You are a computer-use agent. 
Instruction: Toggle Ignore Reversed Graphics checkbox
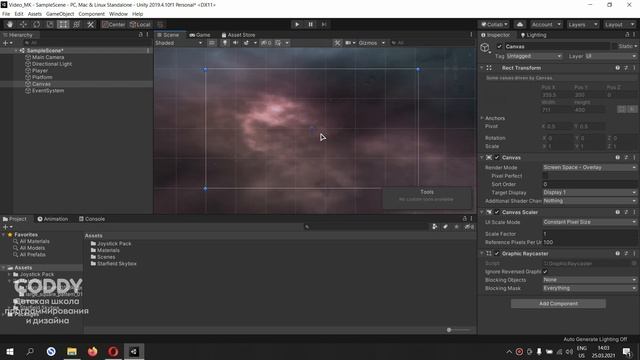pyautogui.click(x=545, y=272)
